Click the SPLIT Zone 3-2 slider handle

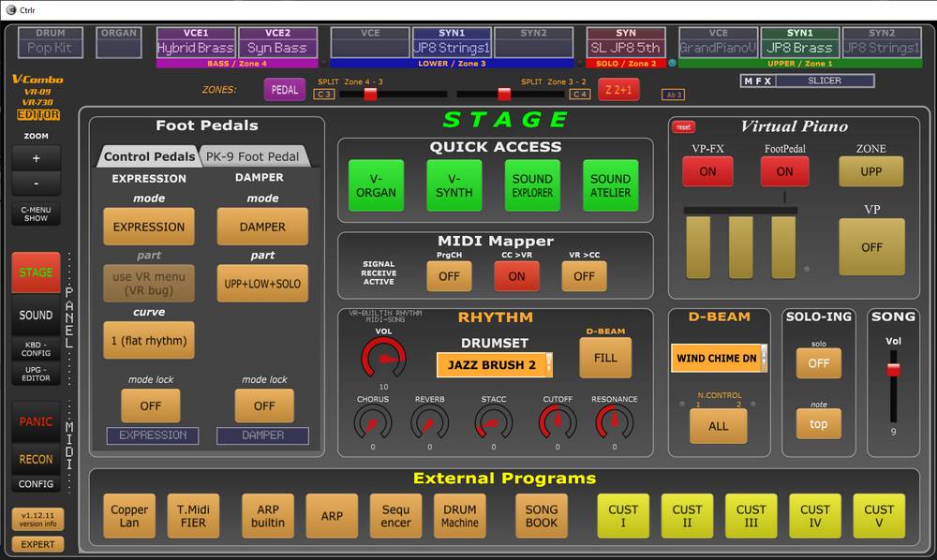504,94
